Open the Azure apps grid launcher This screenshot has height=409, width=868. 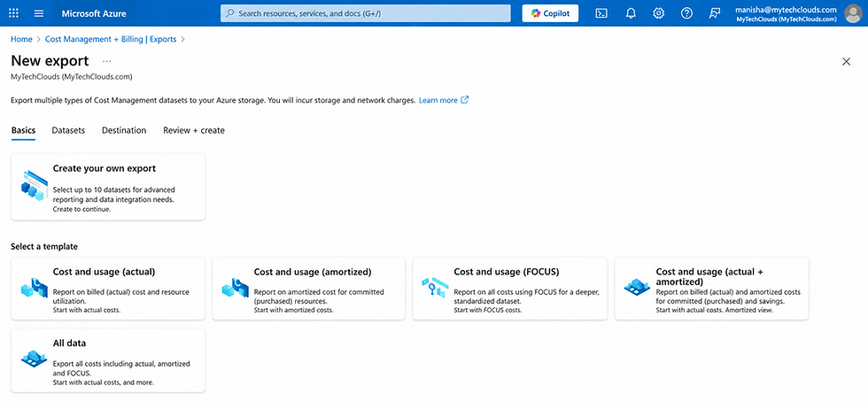(x=14, y=13)
